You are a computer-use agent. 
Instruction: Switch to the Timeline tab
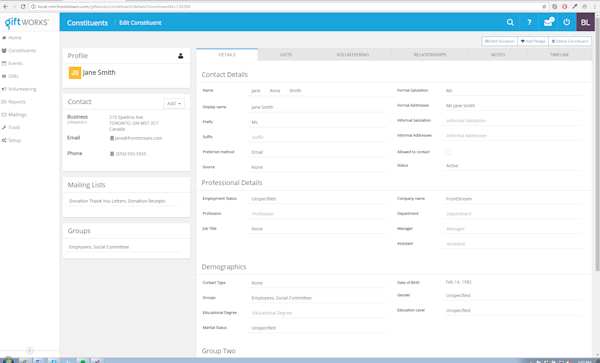coord(559,55)
